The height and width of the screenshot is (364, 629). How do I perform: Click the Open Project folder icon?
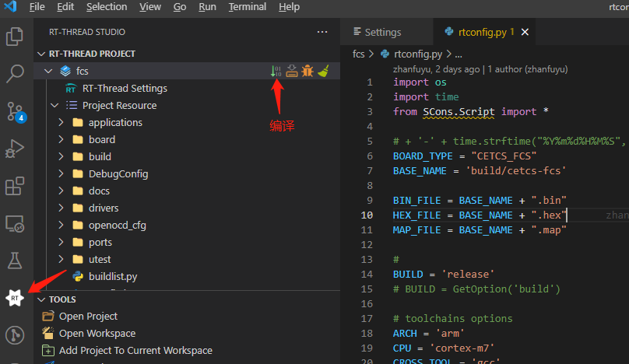pyautogui.click(x=48, y=317)
